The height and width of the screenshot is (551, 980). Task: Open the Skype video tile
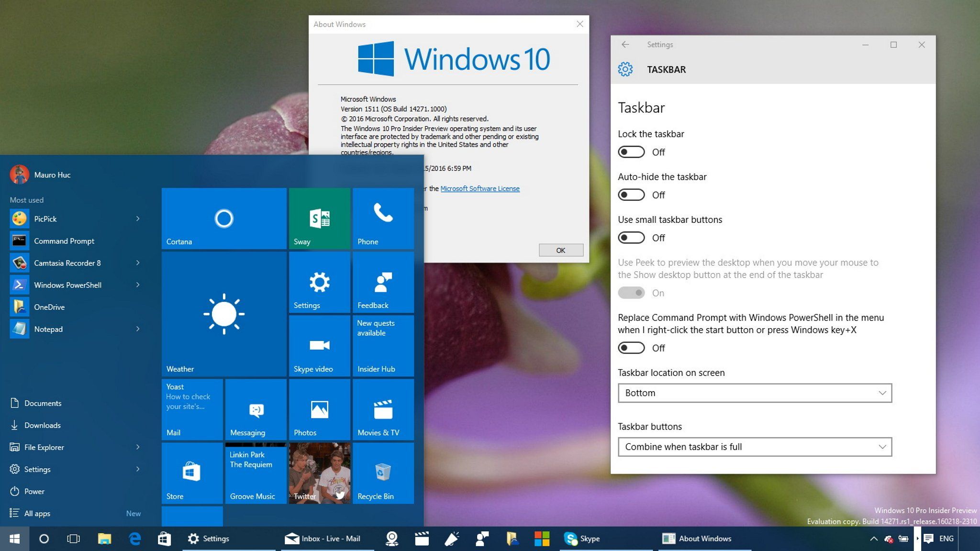[319, 346]
